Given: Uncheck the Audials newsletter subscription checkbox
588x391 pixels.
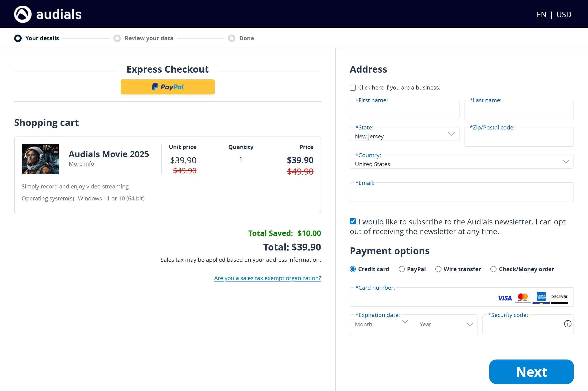Looking at the screenshot, I should [x=352, y=221].
